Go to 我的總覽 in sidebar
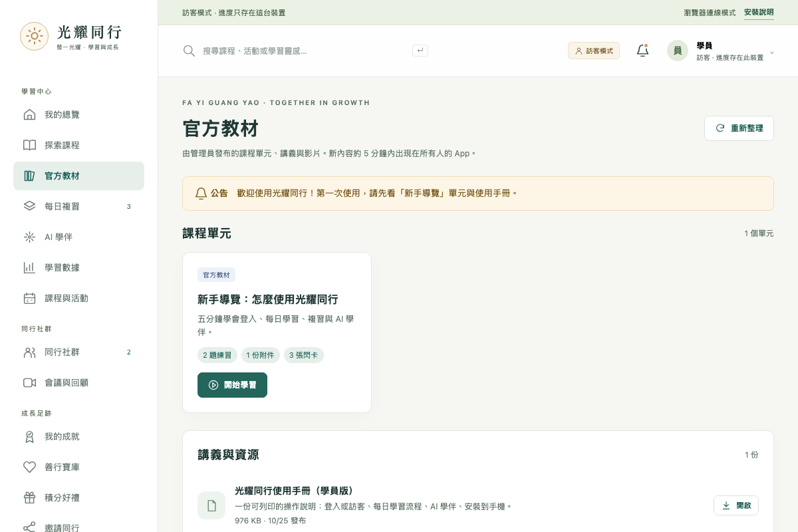Viewport: 798px width, 532px height. [x=78, y=114]
